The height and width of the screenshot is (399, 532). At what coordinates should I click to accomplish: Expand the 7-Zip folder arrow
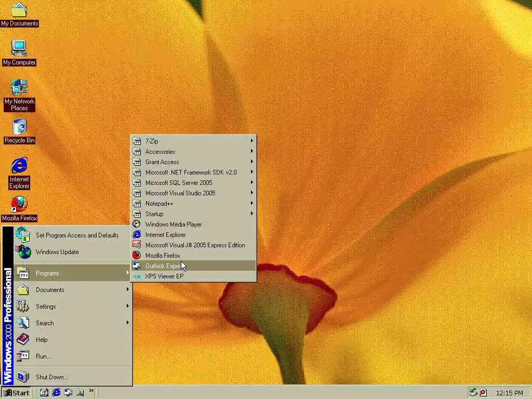point(252,141)
